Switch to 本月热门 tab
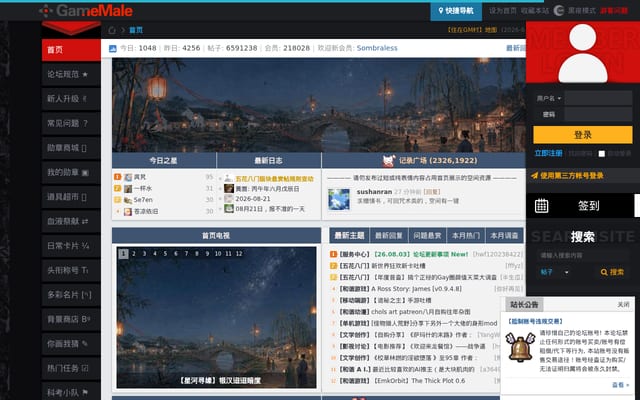 click(466, 236)
